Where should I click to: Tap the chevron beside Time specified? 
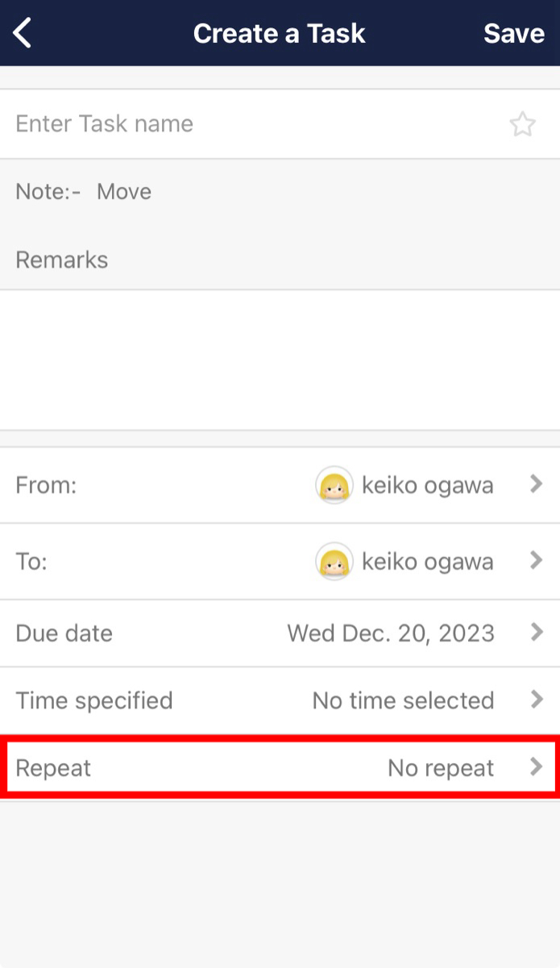(x=537, y=700)
